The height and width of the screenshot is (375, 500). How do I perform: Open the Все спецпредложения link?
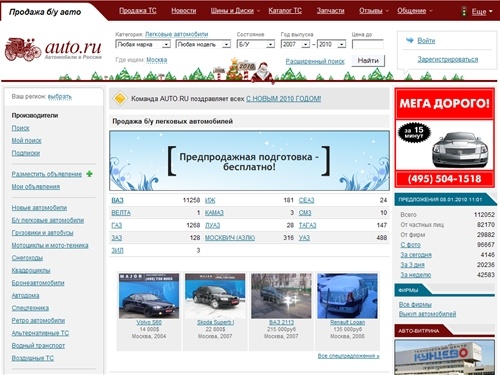(348, 356)
